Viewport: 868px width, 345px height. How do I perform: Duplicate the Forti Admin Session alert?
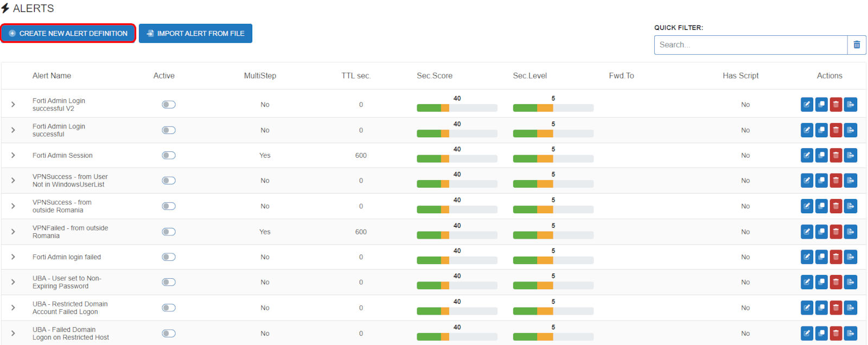click(x=821, y=155)
